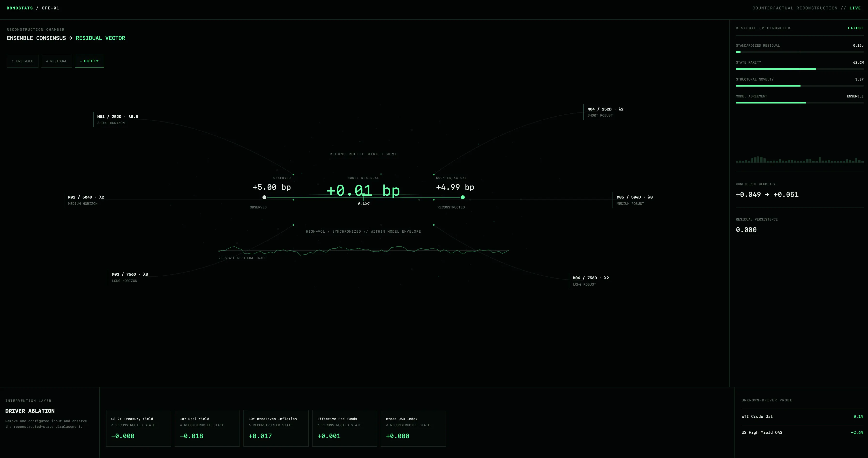Click the Structural Novelty gauge bar

[800, 86]
